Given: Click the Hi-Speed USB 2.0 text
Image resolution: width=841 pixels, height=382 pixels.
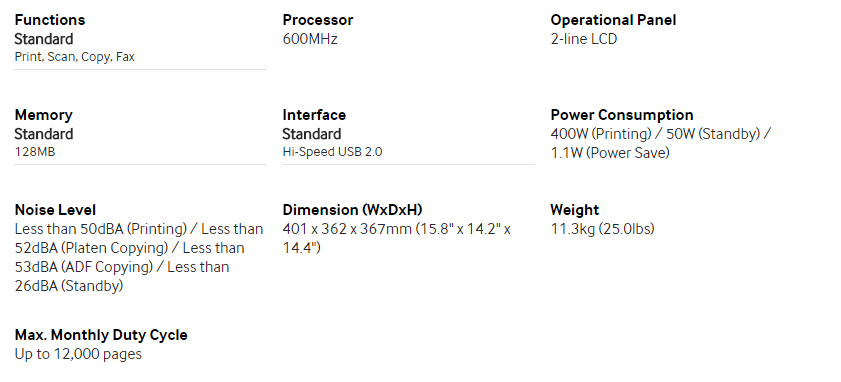Looking at the screenshot, I should click(332, 152).
